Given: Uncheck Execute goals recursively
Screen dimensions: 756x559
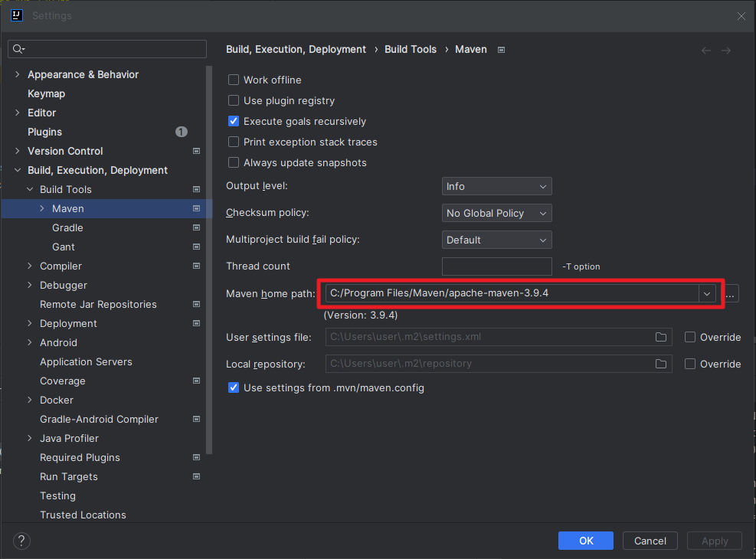Looking at the screenshot, I should pyautogui.click(x=234, y=121).
